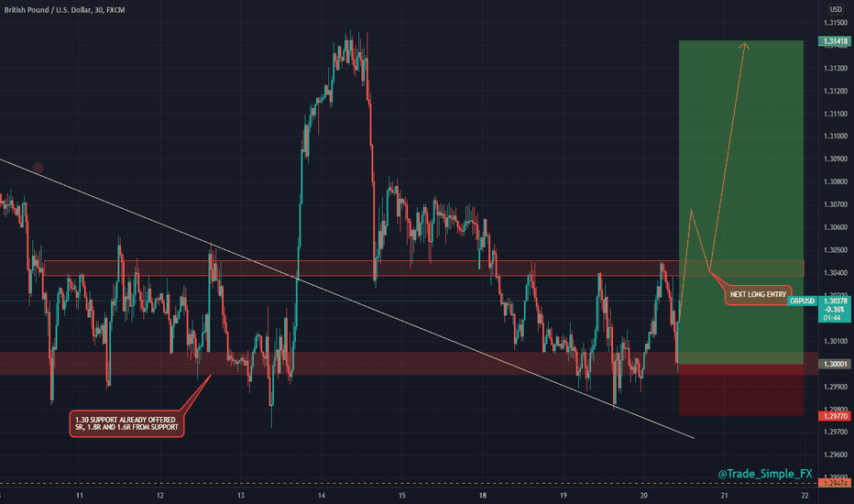
Task: Click the 1.30800 price axis value
Action: tap(836, 182)
